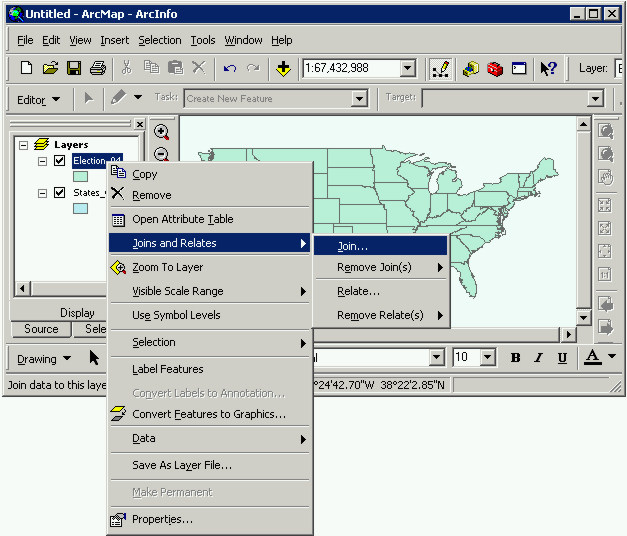Click the table of contents scroll left arrow

click(22, 288)
